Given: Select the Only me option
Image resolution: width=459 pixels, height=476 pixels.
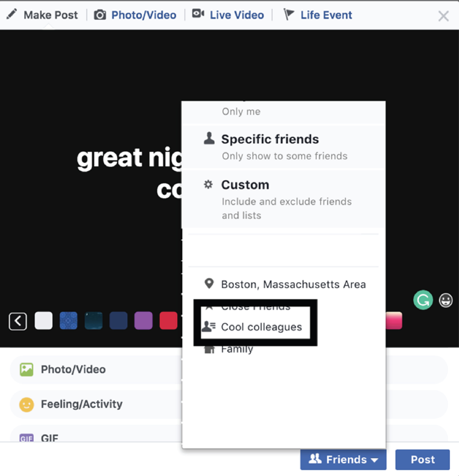Looking at the screenshot, I should [241, 112].
